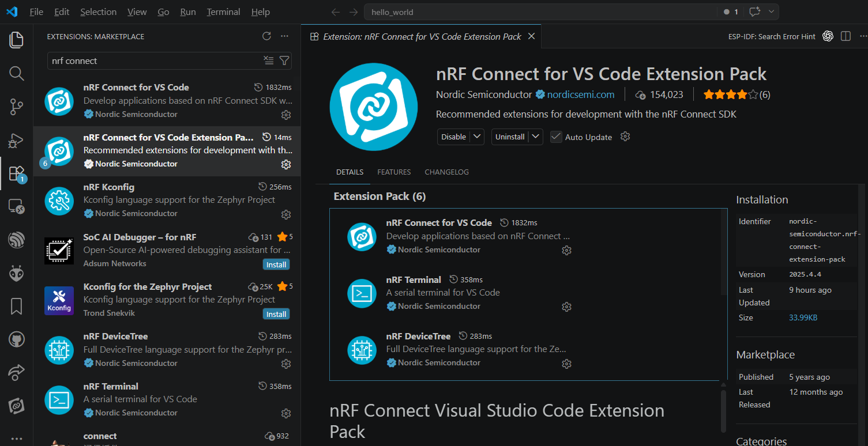Screen dimensions: 868x446
Task: Open nRF DeviceTree in the Extension Pack list
Action: 418,336
